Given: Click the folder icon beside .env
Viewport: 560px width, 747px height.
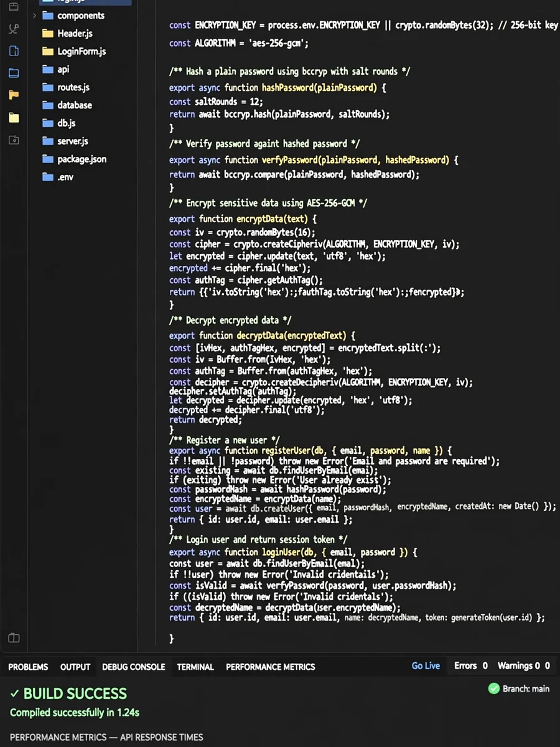Looking at the screenshot, I should pyautogui.click(x=48, y=177).
